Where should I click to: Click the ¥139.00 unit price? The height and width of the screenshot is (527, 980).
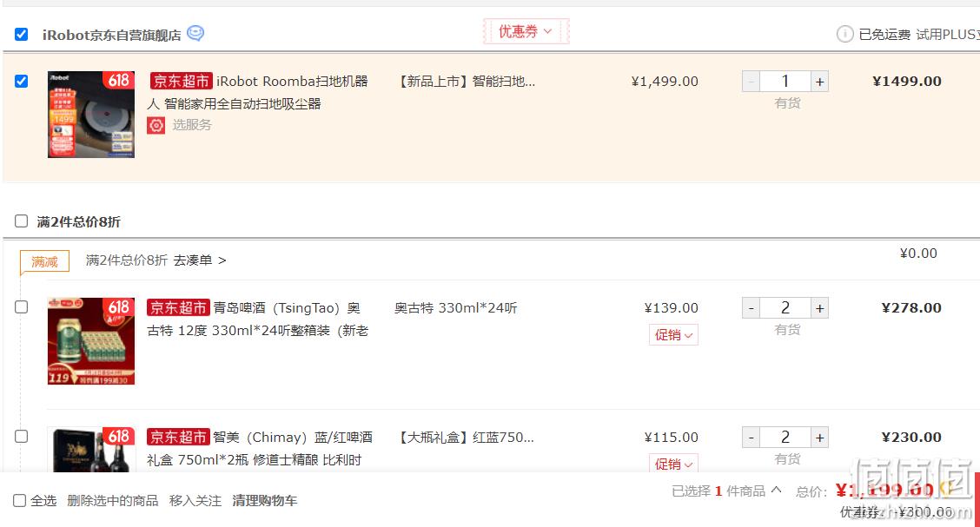click(672, 308)
